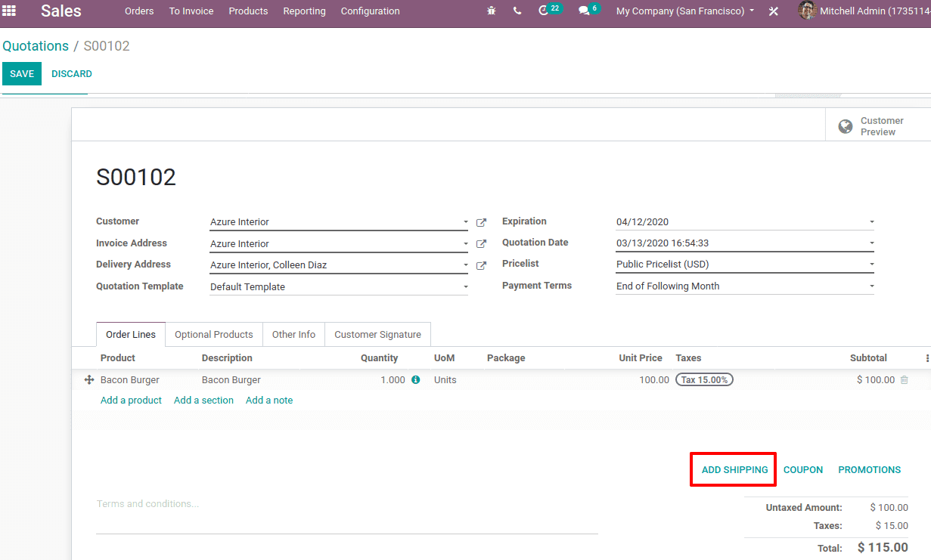Viewport: 931px width, 560px height.
Task: Click the Units UoM cell
Action: pyautogui.click(x=445, y=380)
